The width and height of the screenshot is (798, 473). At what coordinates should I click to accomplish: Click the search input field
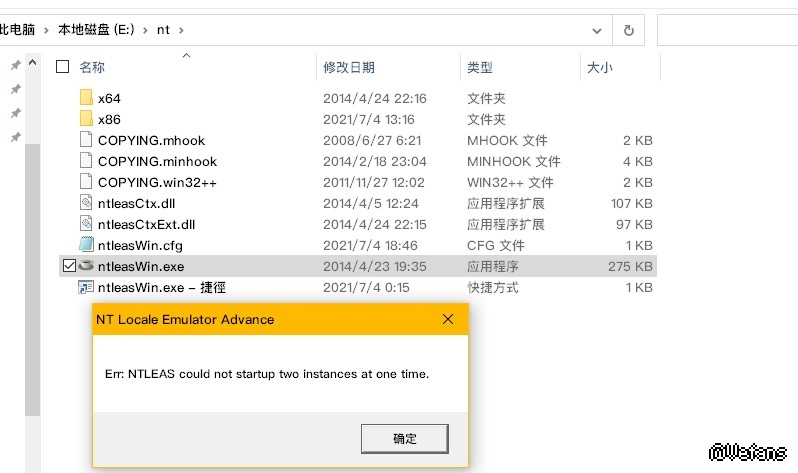[x=728, y=31]
